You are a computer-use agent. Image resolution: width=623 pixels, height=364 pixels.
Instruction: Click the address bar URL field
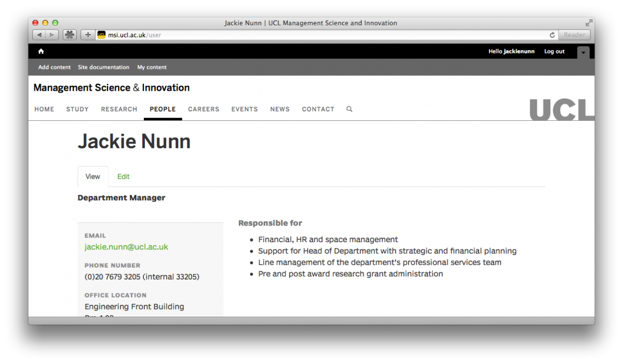327,35
